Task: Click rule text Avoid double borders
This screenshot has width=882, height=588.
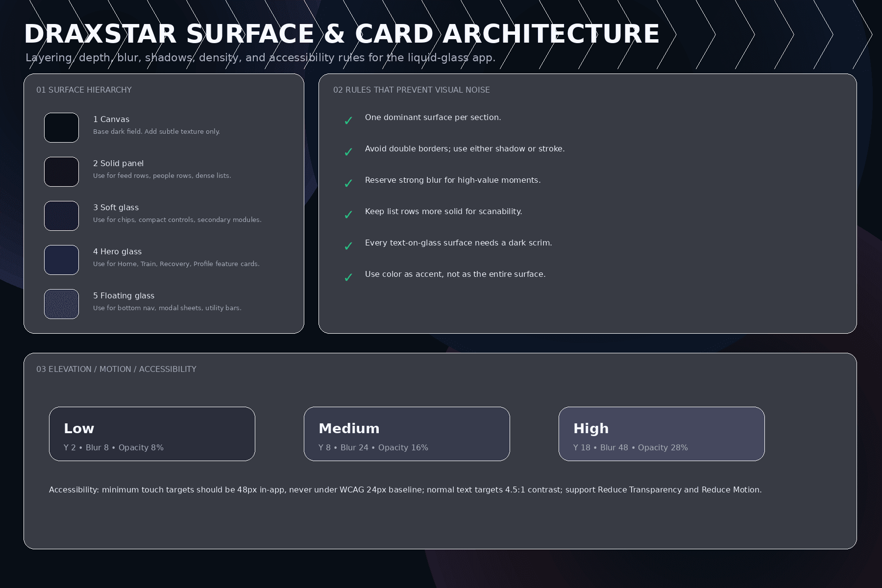Action: pos(465,149)
